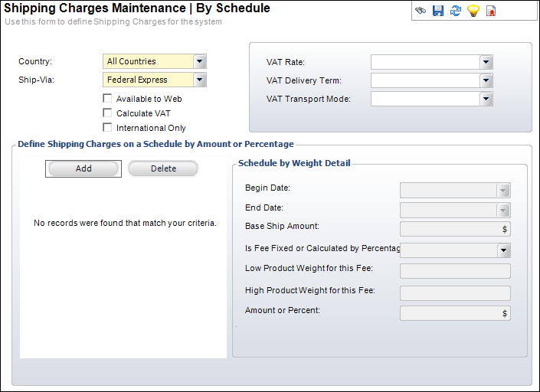Open the VAT Transport Mode dropdown
Screen dimensions: 540x392
tap(486, 99)
